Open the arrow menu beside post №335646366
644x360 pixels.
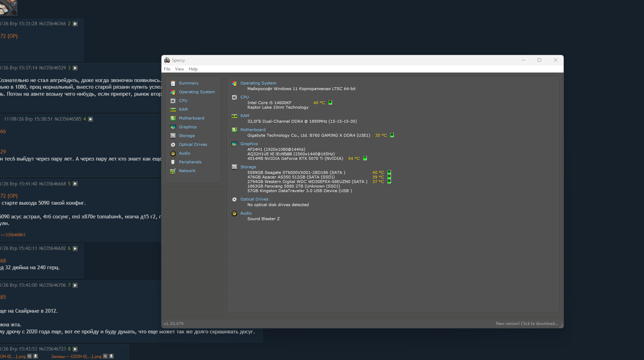[x=75, y=24]
